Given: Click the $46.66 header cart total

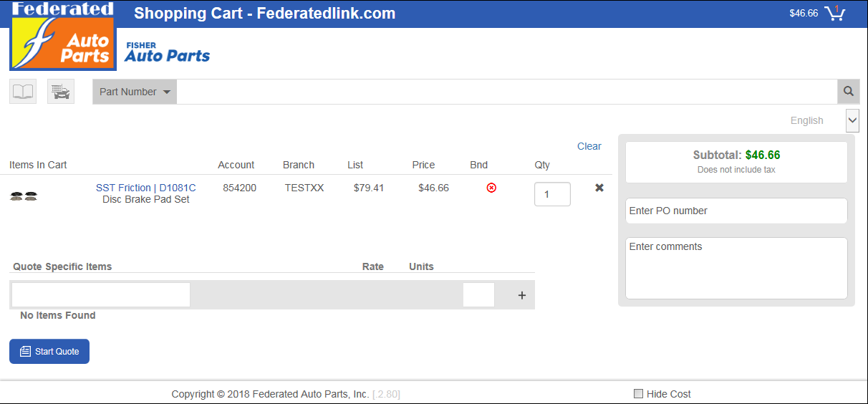Looking at the screenshot, I should coord(804,13).
